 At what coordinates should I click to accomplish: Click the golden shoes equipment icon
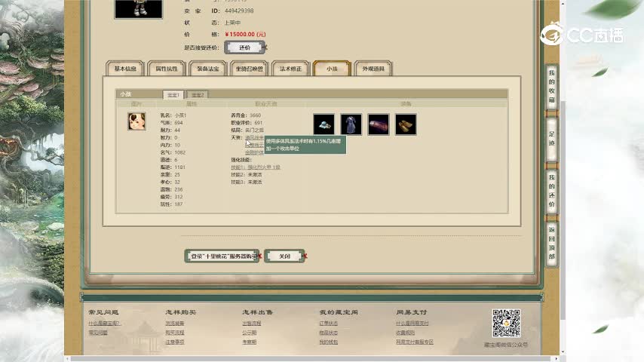(406, 124)
